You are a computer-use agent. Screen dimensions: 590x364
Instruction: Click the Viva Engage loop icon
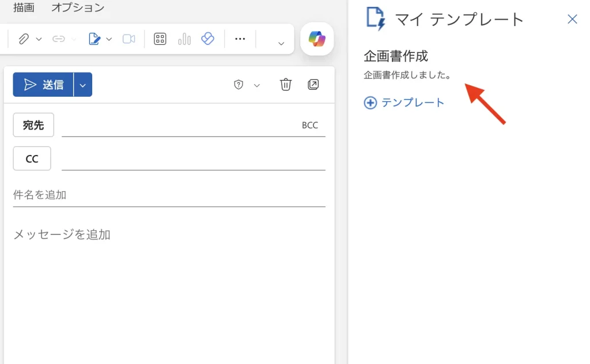point(207,39)
